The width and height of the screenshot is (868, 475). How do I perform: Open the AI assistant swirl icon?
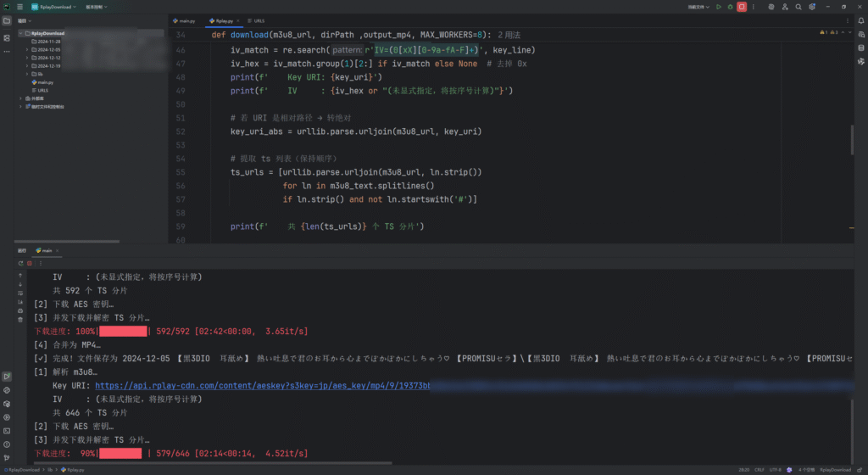(771, 7)
